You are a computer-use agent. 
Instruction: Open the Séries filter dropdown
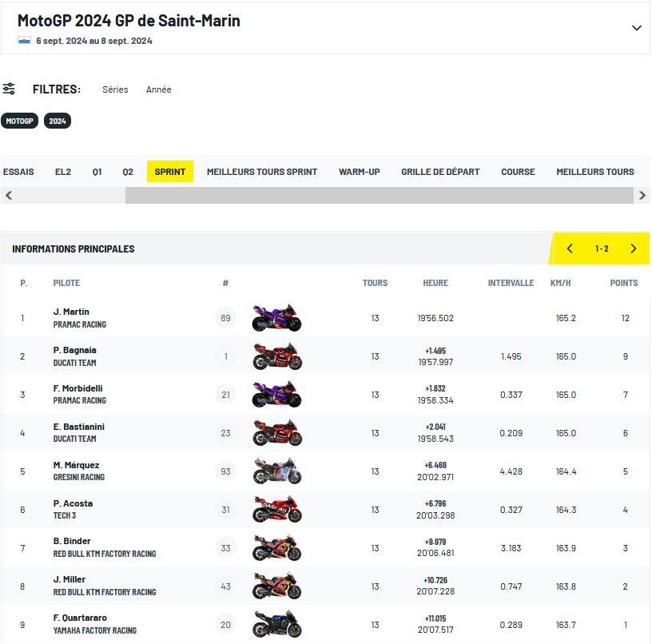coord(115,89)
